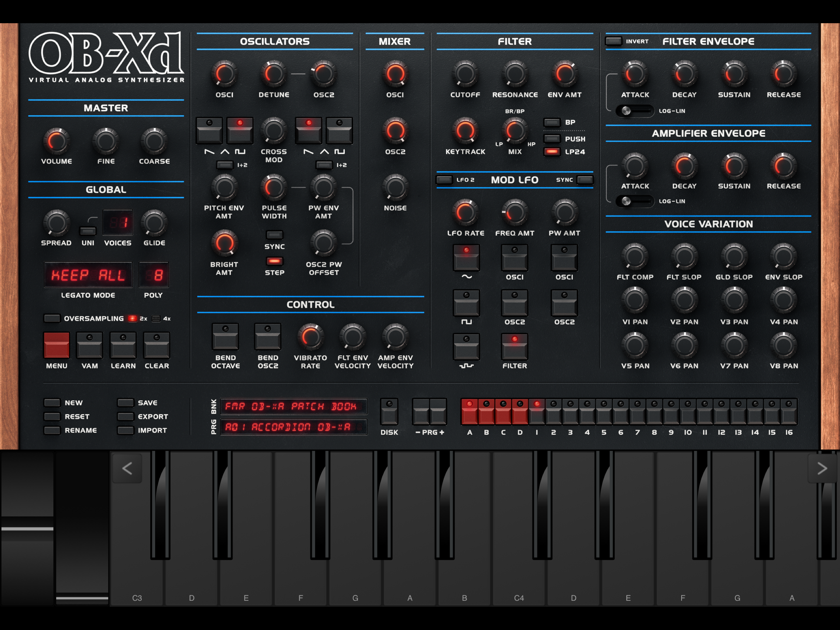Click the amplifier envelope LOG-LIN slider
Screen dimensions: 840x630
coord(635,201)
